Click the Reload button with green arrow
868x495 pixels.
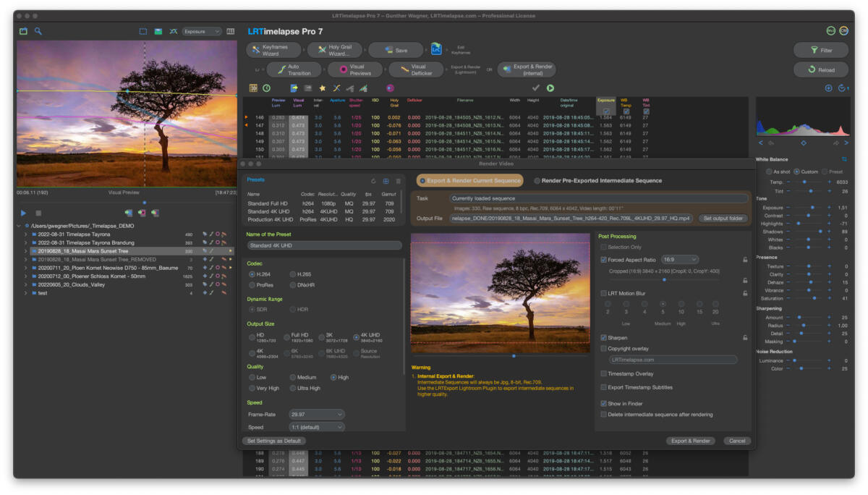tap(820, 70)
